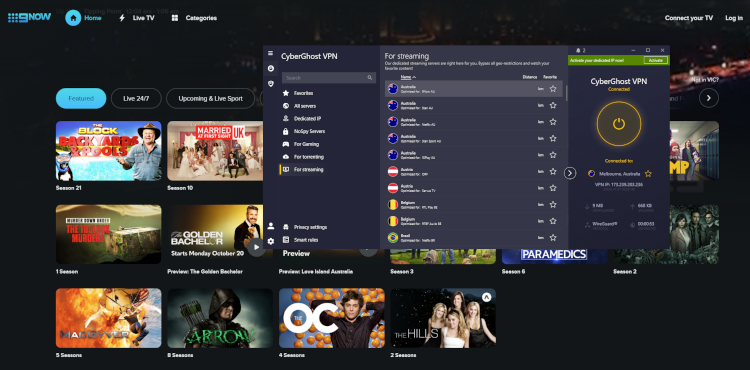This screenshot has height=370, width=750.
Task: Favorite the Brazil server
Action: tap(553, 238)
